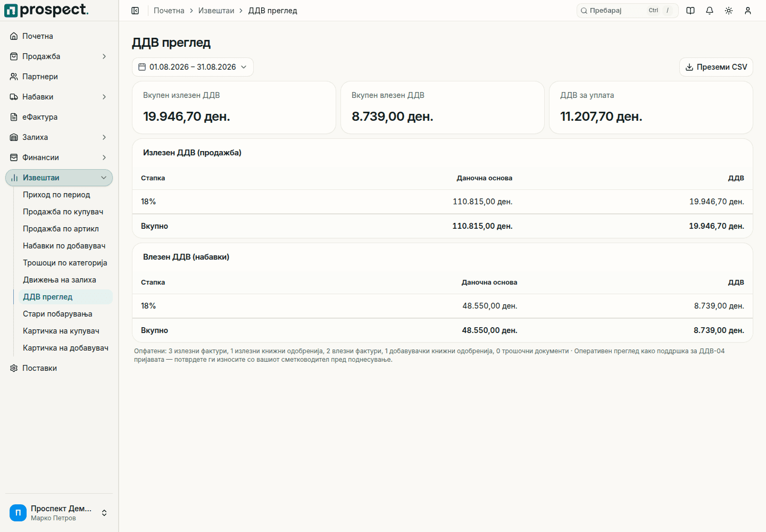Click the Продажба bag icon

point(14,56)
